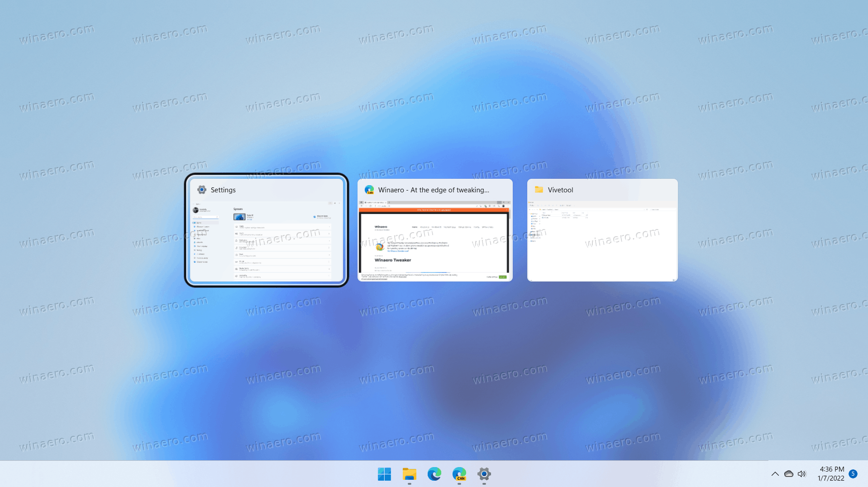The image size is (868, 487).
Task: Open Settings gear icon on taskbar
Action: click(484, 474)
